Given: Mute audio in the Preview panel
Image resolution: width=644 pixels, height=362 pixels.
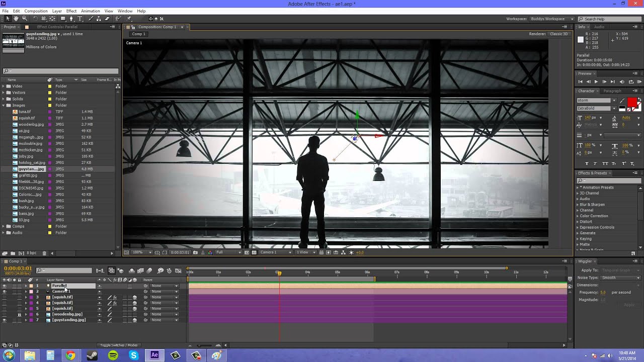Looking at the screenshot, I should pyautogui.click(x=622, y=81).
